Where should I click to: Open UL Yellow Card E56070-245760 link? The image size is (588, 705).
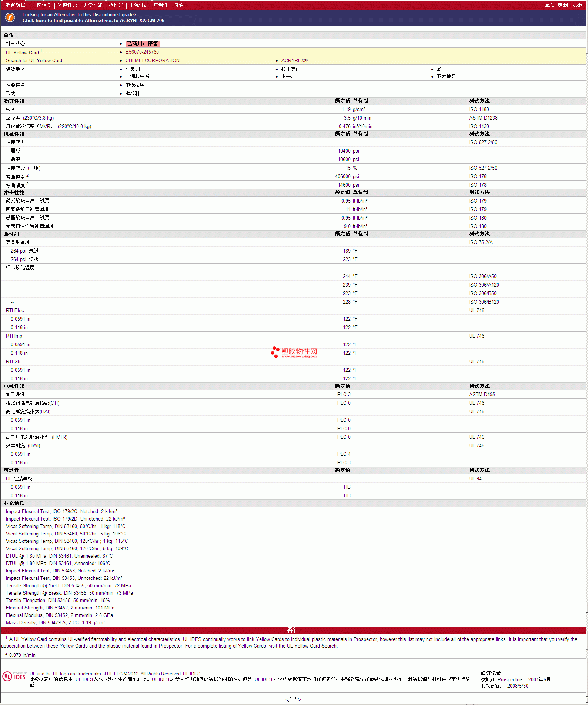tap(142, 52)
